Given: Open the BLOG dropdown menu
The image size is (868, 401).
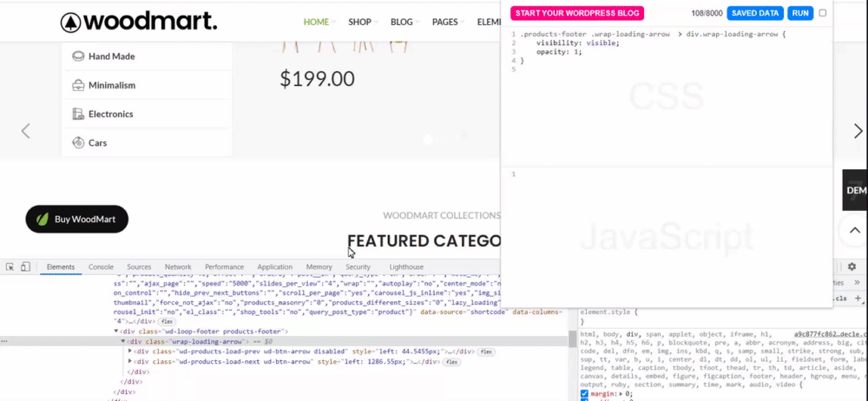Looking at the screenshot, I should point(404,22).
